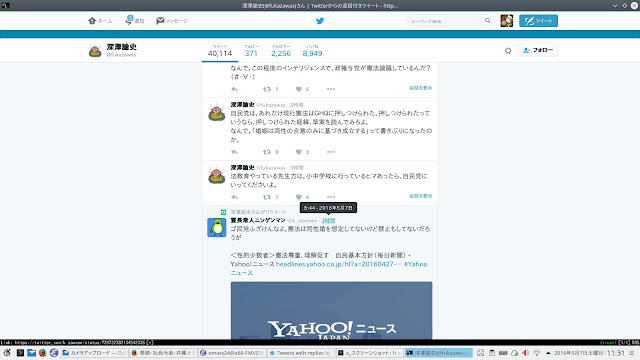Viewport: 640px width, 360px height.
Task: Open the logged-in user avatar menu
Action: [507, 21]
